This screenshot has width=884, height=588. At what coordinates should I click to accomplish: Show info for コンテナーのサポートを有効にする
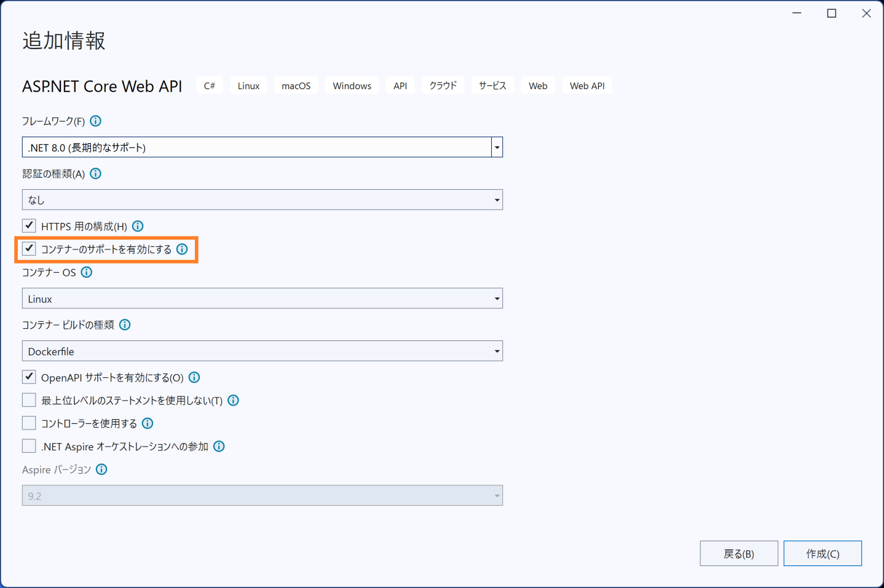pyautogui.click(x=182, y=249)
